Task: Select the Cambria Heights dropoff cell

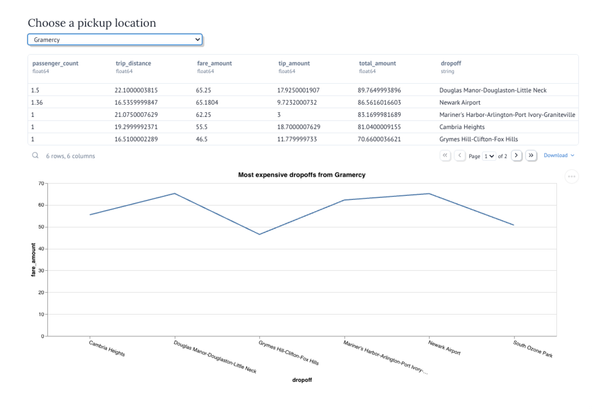Action: [x=469, y=127]
